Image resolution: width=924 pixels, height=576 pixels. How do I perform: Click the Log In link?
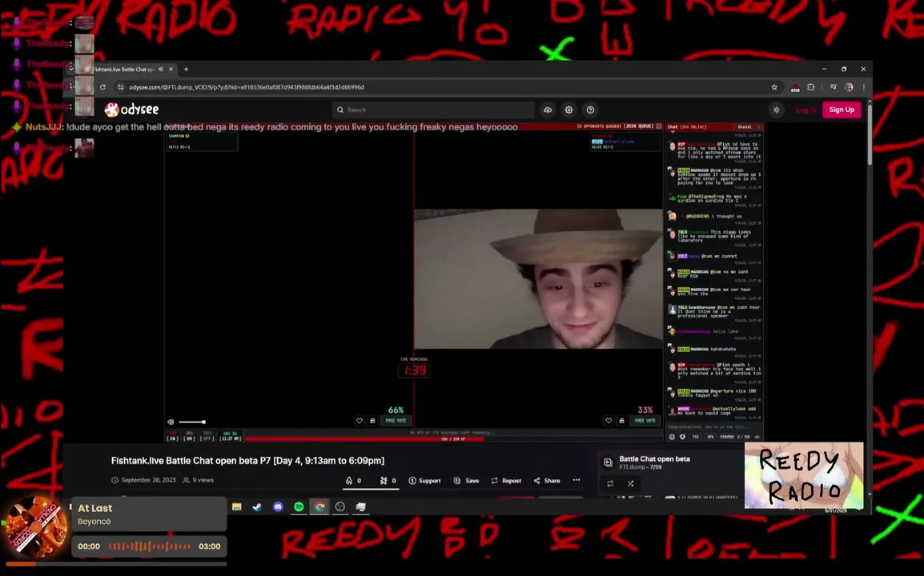805,110
